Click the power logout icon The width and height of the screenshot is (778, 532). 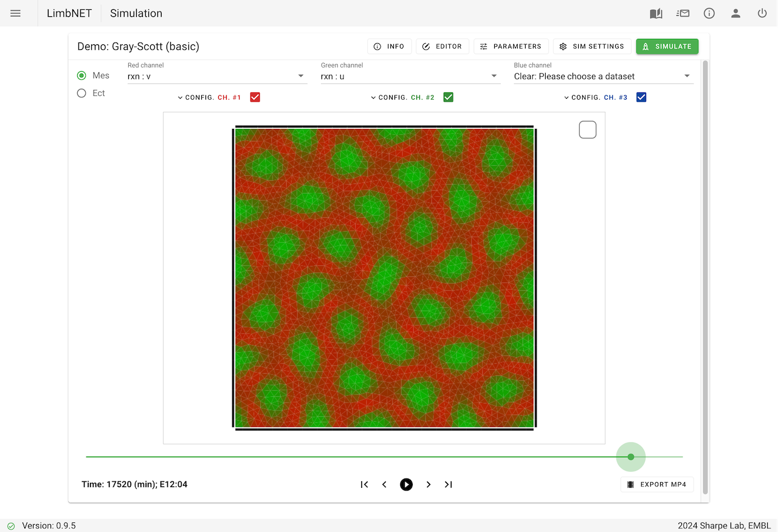pyautogui.click(x=762, y=13)
